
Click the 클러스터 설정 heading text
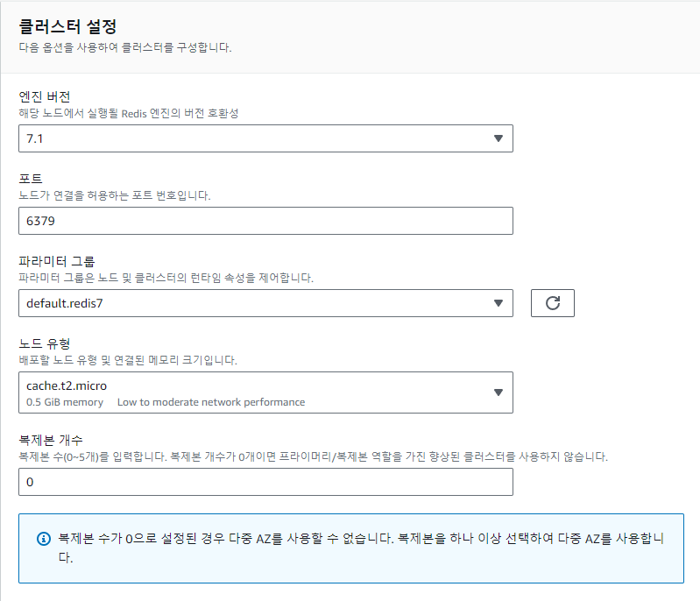67,26
